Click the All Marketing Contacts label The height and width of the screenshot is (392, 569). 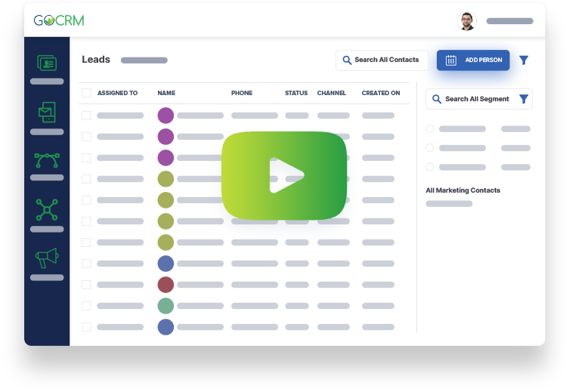point(462,190)
